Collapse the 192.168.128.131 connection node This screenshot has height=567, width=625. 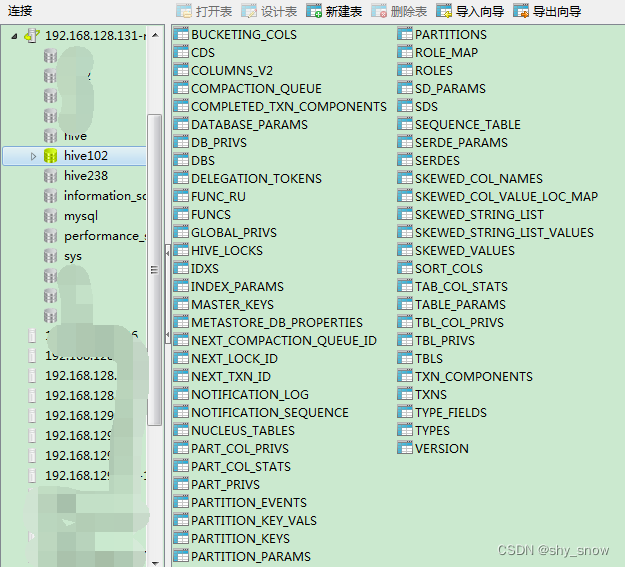click(14, 36)
